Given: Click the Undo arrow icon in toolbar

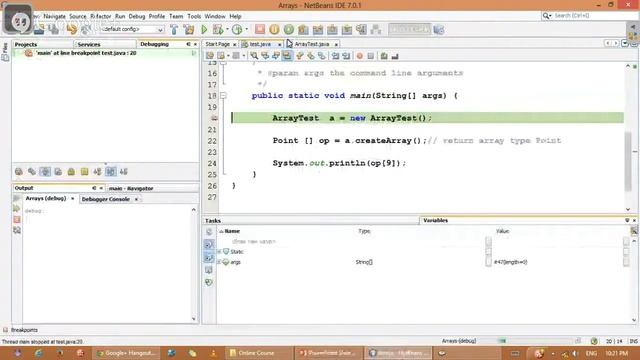Looking at the screenshot, I should pyautogui.click(x=71, y=29).
